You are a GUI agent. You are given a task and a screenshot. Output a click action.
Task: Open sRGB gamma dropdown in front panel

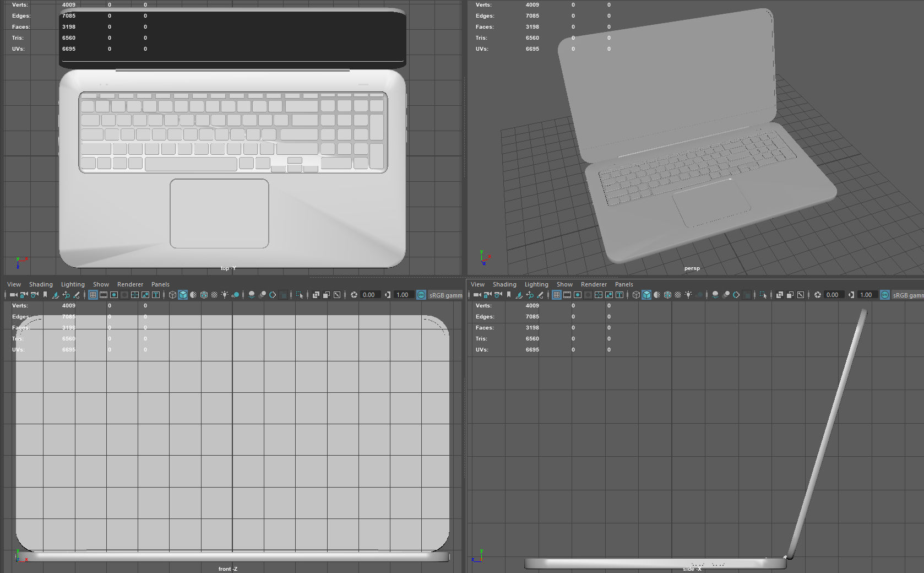coord(445,295)
